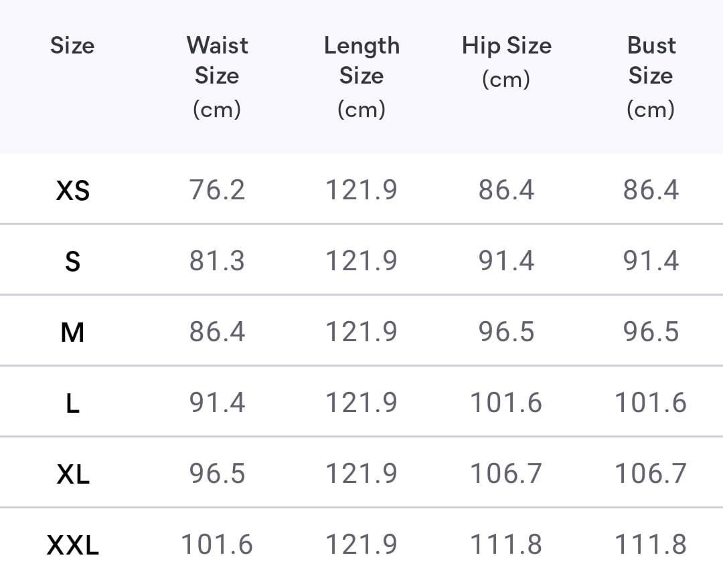Select the XXL size row label
723x588 pixels.
pyautogui.click(x=72, y=545)
